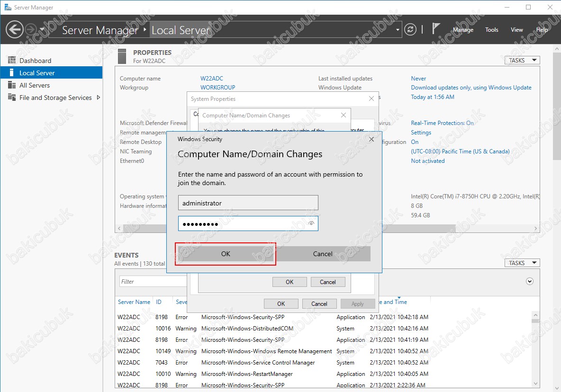This screenshot has height=392, width=561.
Task: Click the Local Server sidebar icon
Action: pyautogui.click(x=12, y=72)
